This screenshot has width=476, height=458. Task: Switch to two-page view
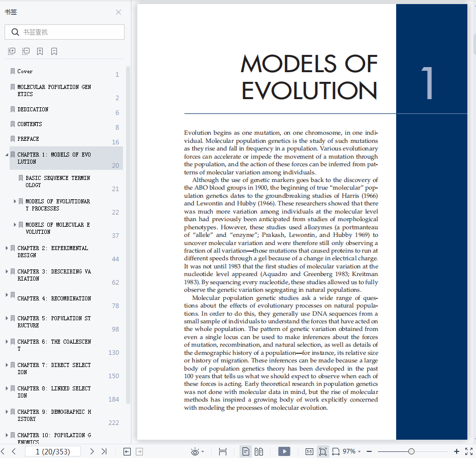pos(259,451)
